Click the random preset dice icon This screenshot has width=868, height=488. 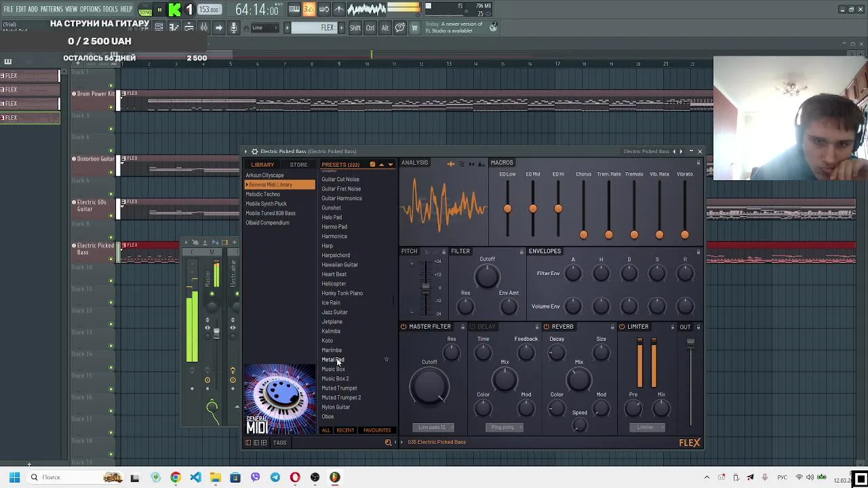(x=372, y=165)
